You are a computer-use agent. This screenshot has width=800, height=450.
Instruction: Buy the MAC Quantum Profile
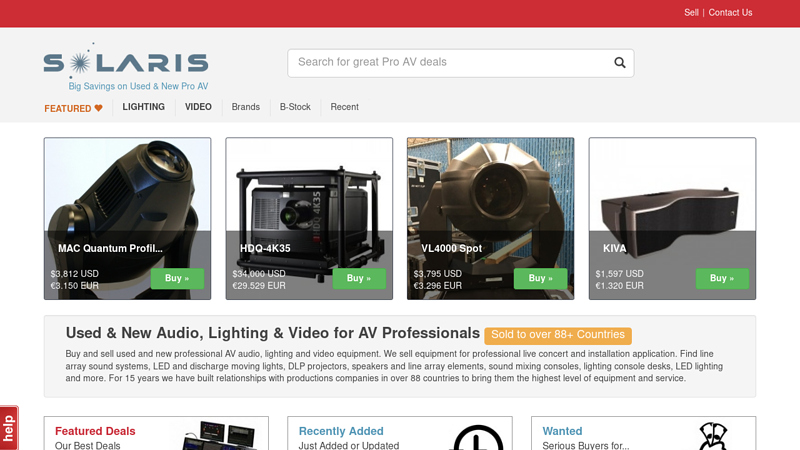177,279
